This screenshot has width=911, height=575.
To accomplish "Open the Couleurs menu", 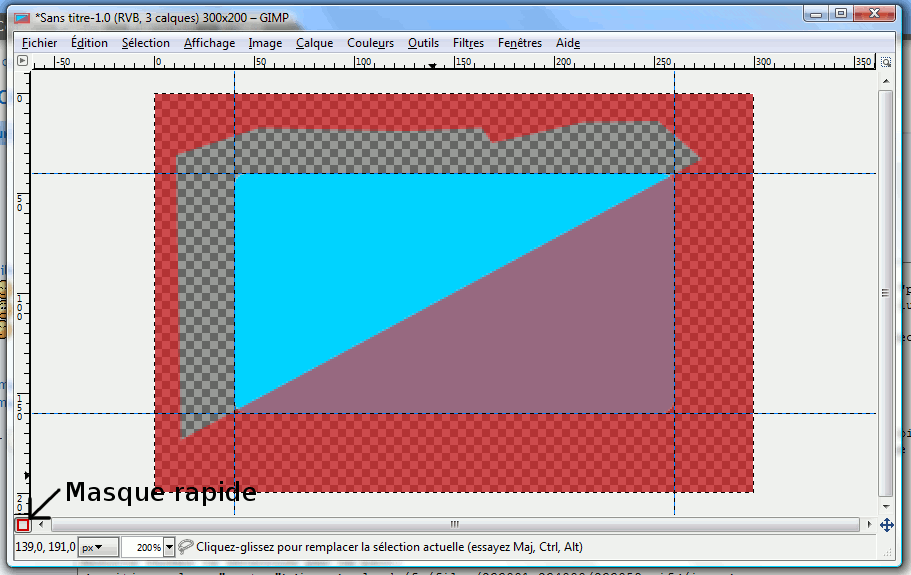I will point(370,43).
